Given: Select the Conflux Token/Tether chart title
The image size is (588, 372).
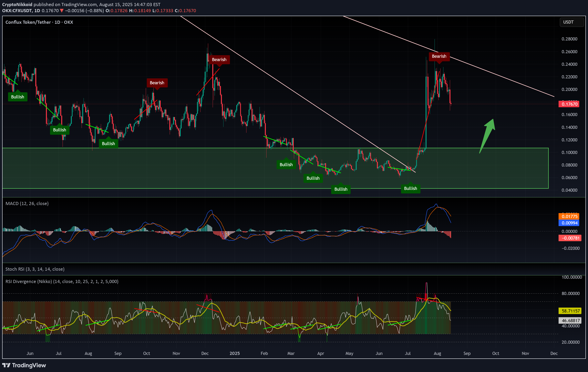Looking at the screenshot, I should [x=39, y=22].
